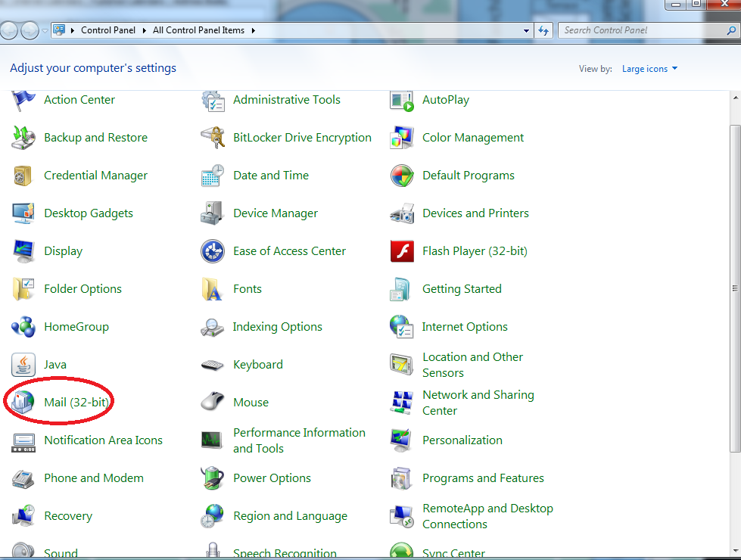This screenshot has height=560, width=741.
Task: Open the Internet Options globe icon
Action: click(402, 327)
